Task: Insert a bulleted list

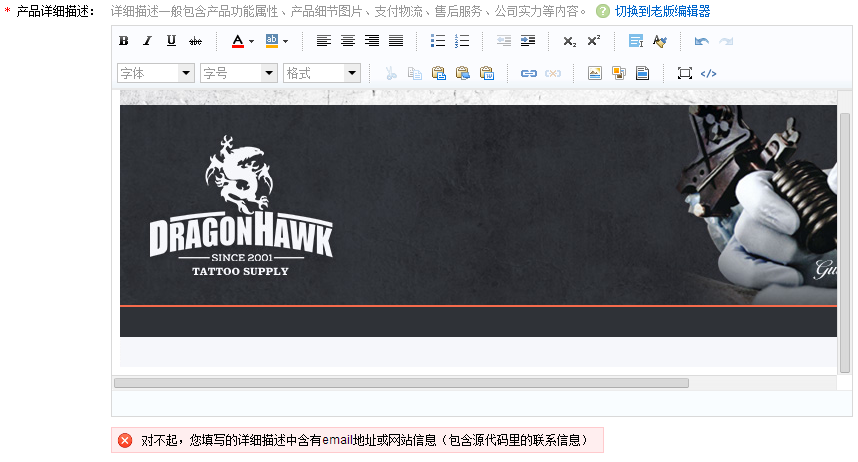Action: point(438,41)
